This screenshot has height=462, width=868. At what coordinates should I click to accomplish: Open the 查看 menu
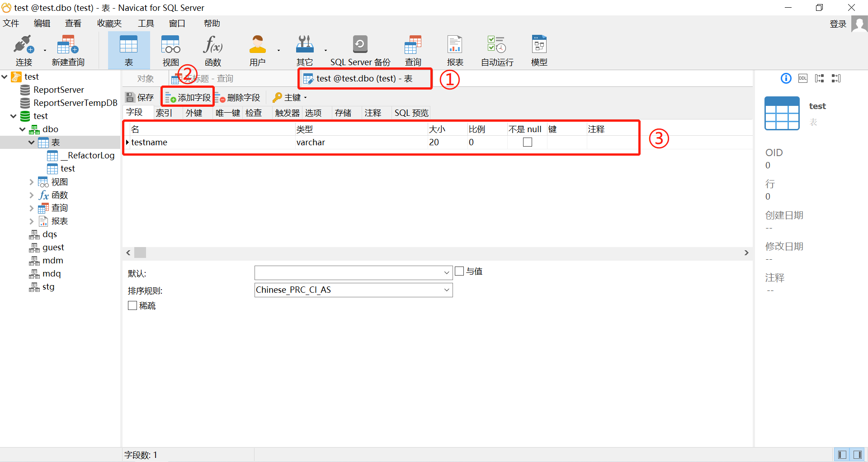click(x=73, y=24)
